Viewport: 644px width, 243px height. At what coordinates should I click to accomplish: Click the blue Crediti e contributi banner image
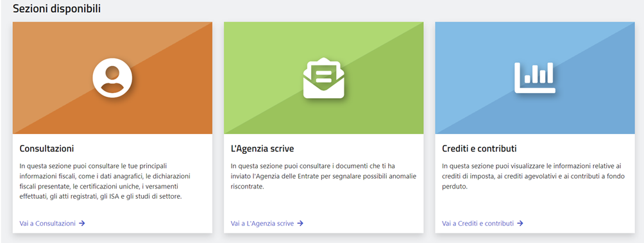pos(535,78)
